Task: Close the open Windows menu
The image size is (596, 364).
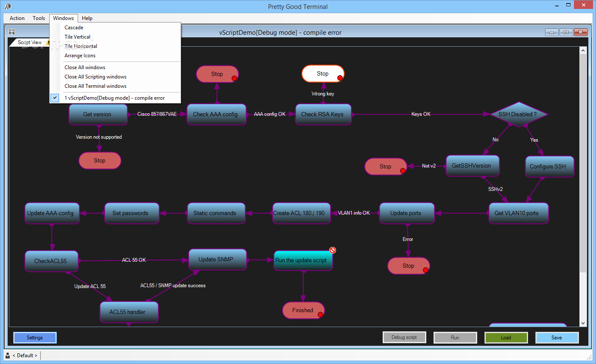Action: tap(64, 18)
